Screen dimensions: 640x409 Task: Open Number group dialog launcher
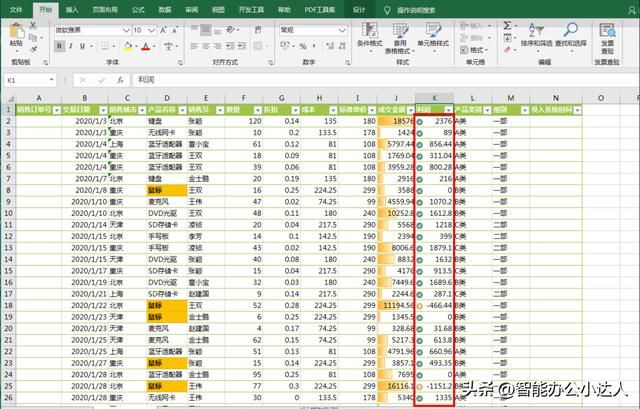click(347, 63)
